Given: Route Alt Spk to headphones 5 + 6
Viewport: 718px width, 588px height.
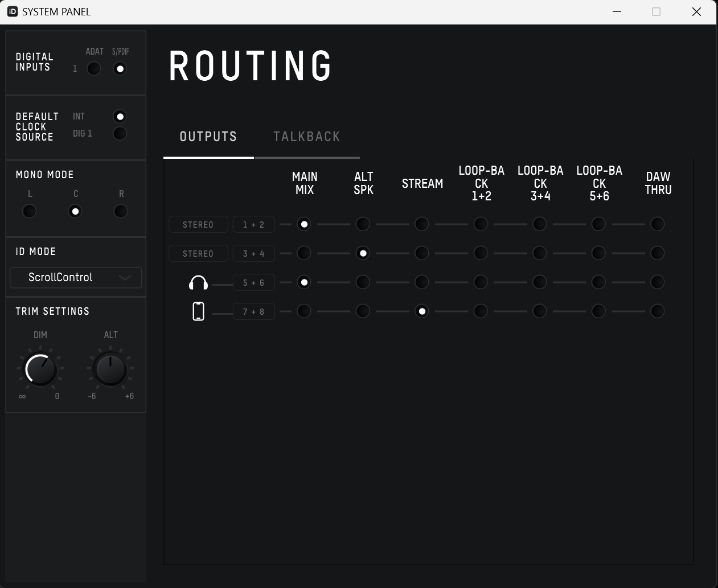Looking at the screenshot, I should [x=363, y=282].
